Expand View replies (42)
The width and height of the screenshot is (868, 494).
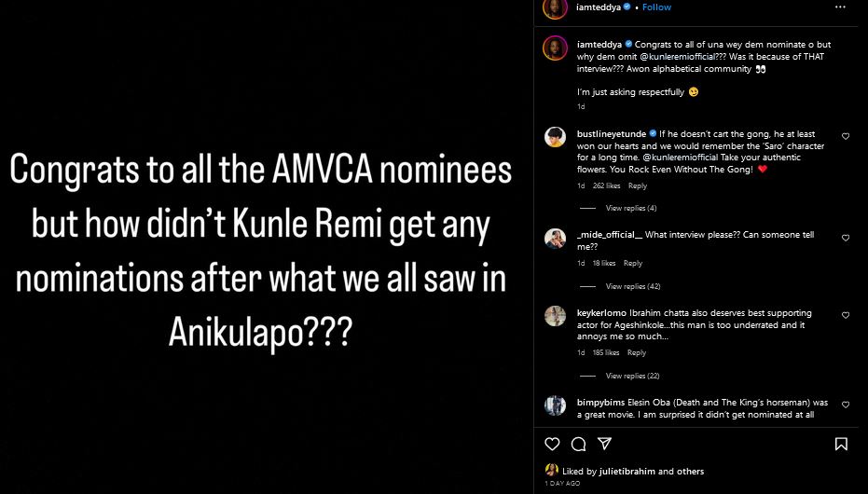(633, 286)
